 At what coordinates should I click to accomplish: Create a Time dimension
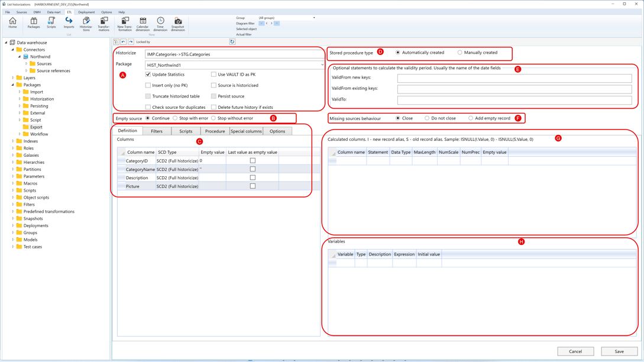160,24
